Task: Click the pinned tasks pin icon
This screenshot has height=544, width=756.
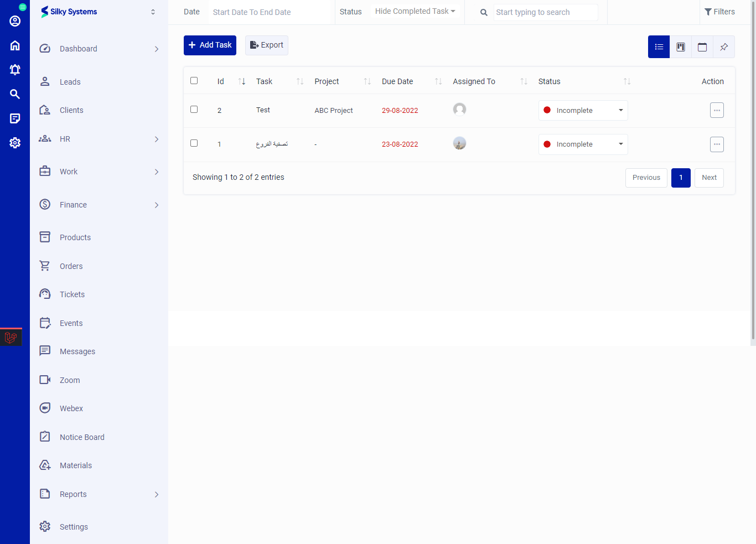Action: click(x=724, y=47)
